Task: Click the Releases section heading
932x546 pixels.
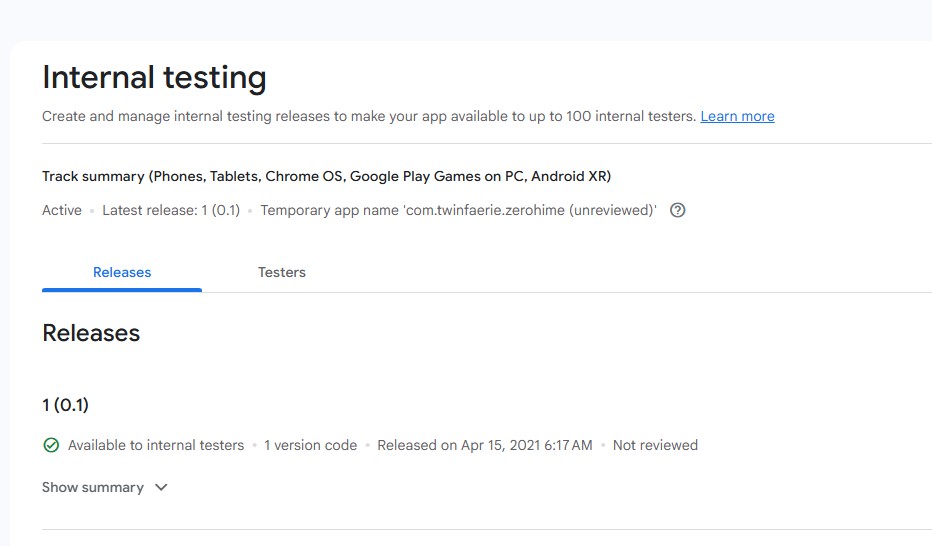Action: 91,333
